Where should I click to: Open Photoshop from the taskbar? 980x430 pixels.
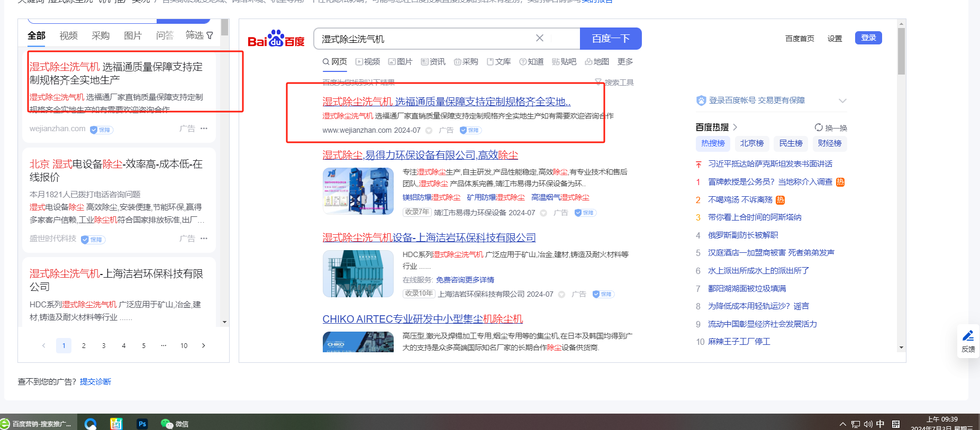coord(142,424)
